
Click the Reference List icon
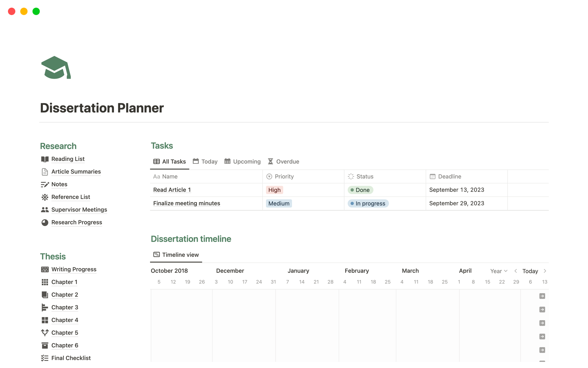(x=45, y=197)
